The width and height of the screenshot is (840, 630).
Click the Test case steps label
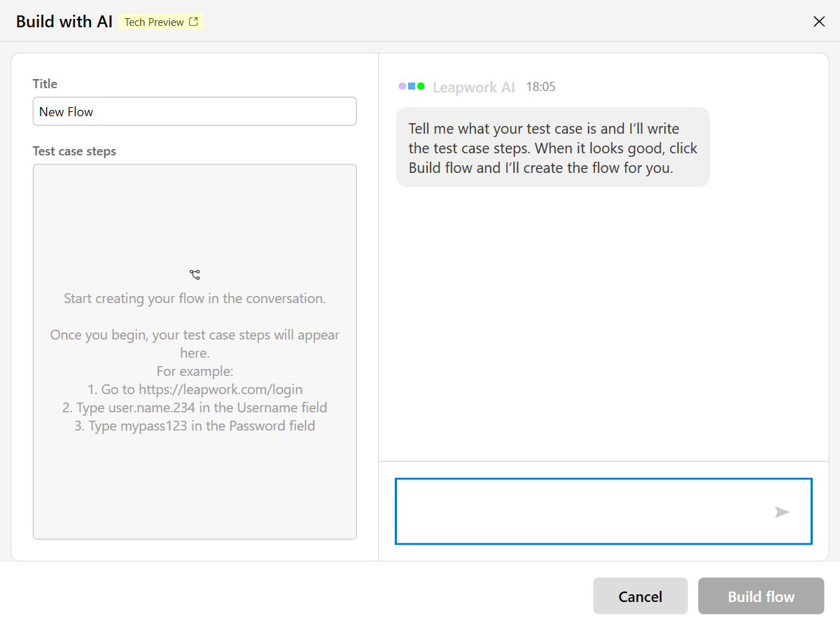74,151
